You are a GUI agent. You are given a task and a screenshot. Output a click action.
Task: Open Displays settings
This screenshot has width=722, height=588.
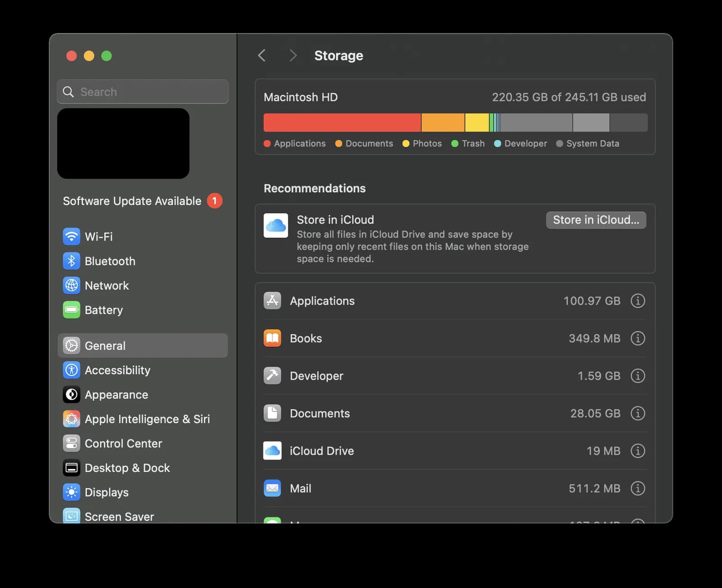[x=143, y=492]
